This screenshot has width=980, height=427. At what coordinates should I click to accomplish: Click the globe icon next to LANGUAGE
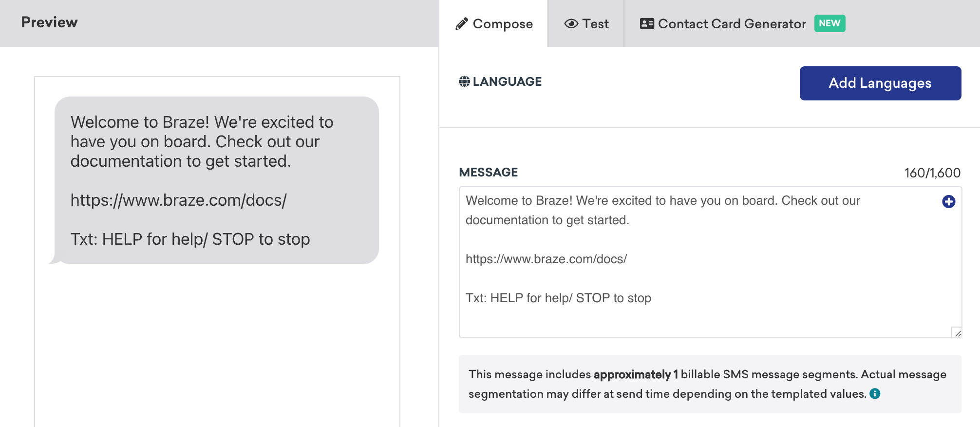point(464,81)
